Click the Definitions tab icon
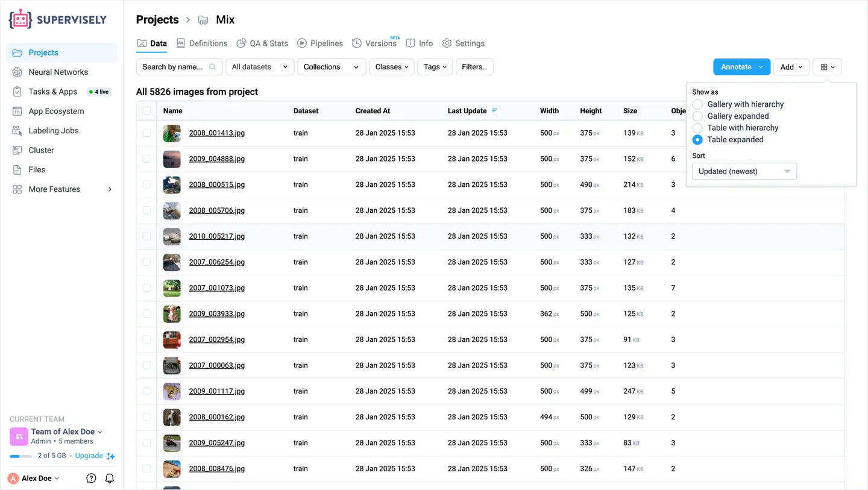Image resolution: width=868 pixels, height=490 pixels. pyautogui.click(x=181, y=43)
